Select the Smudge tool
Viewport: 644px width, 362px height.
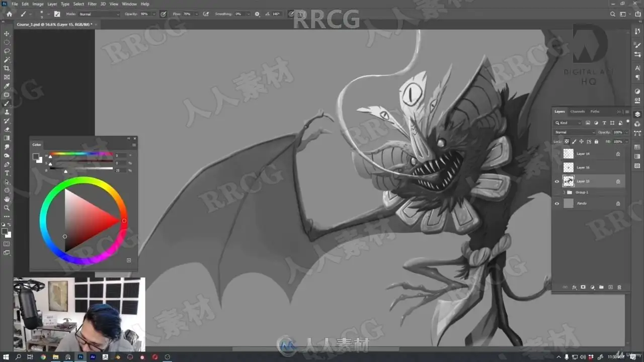coord(7,147)
